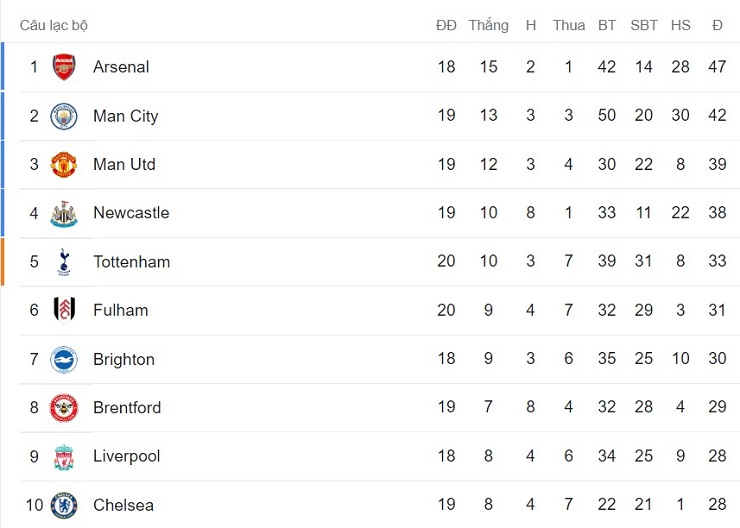This screenshot has width=740, height=528.
Task: Click the Tottenham team name
Action: coord(131,262)
